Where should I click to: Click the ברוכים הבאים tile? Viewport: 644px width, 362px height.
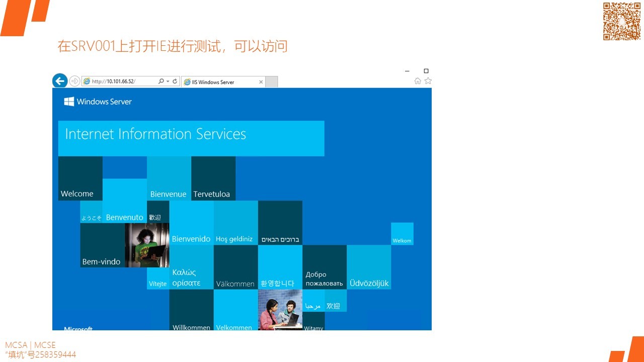click(280, 223)
